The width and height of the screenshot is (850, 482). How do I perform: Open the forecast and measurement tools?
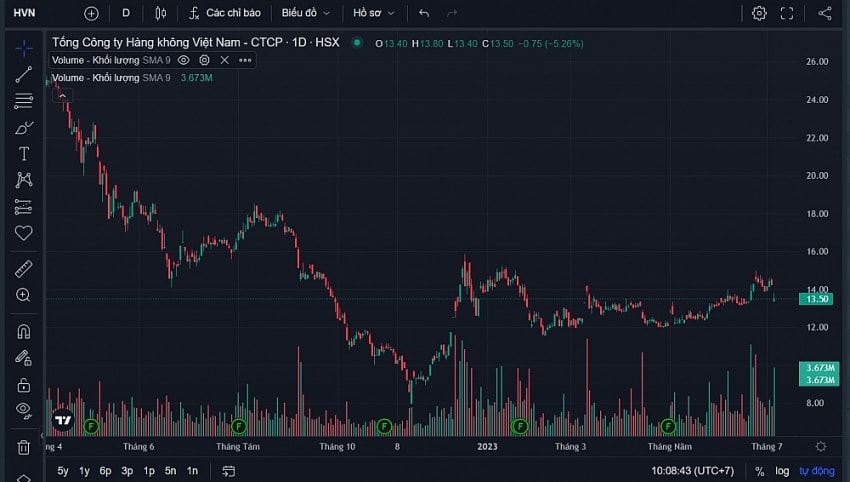(24, 207)
